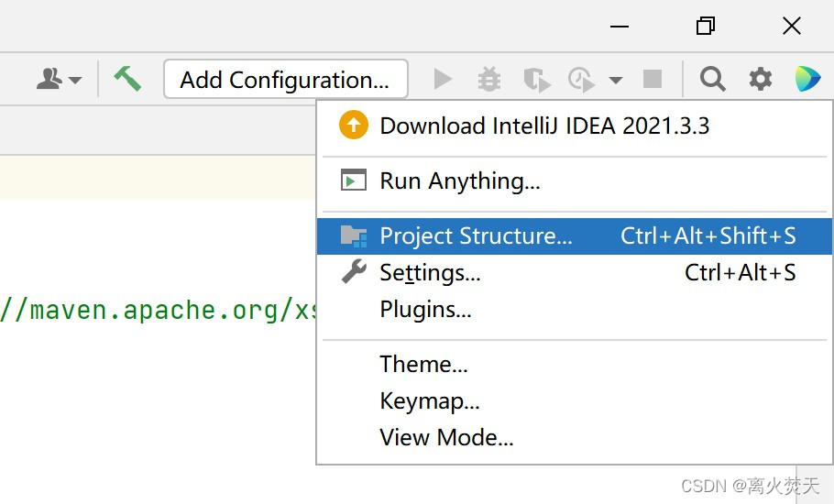Viewport: 834px width, 504px height.
Task: Click the IDE settings gear icon
Action: (x=761, y=79)
